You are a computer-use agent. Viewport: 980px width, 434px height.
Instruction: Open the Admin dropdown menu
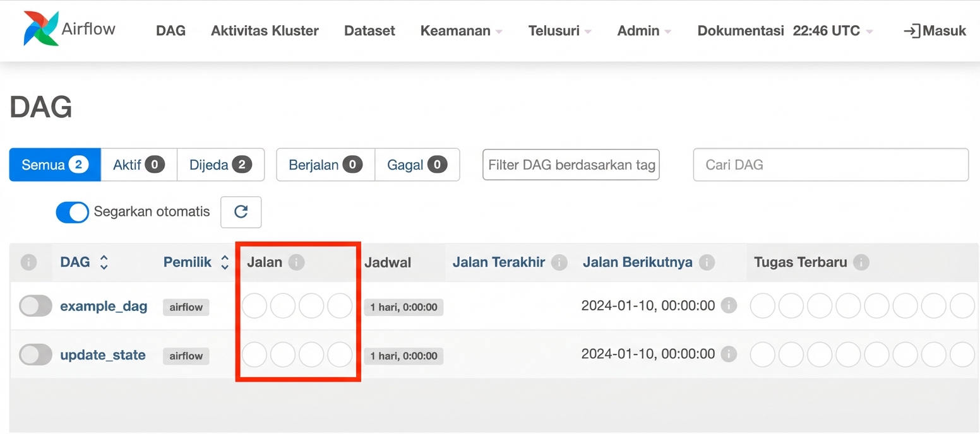(x=644, y=31)
